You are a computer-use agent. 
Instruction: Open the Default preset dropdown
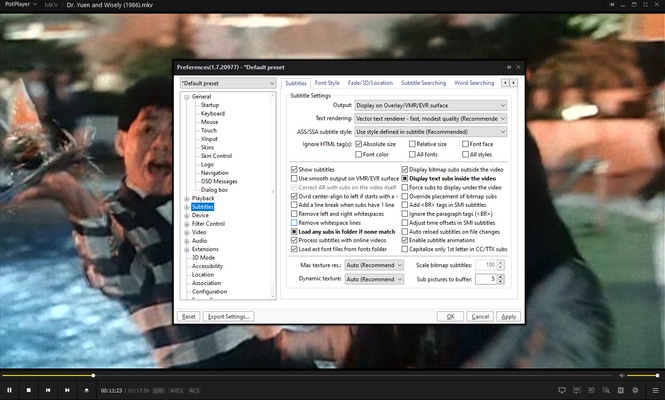[228, 83]
